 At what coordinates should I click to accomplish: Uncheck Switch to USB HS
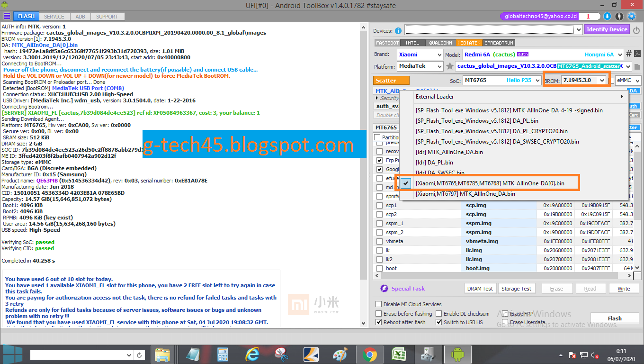[x=439, y=322]
